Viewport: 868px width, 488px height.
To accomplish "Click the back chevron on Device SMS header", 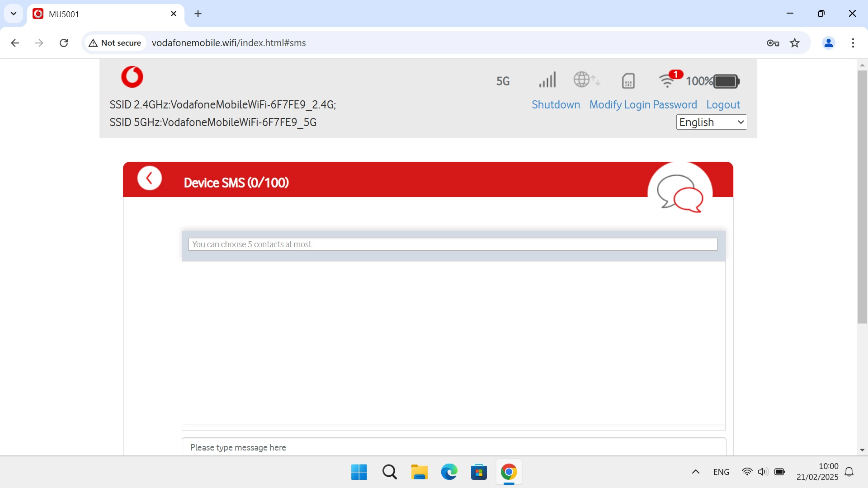I will point(150,178).
